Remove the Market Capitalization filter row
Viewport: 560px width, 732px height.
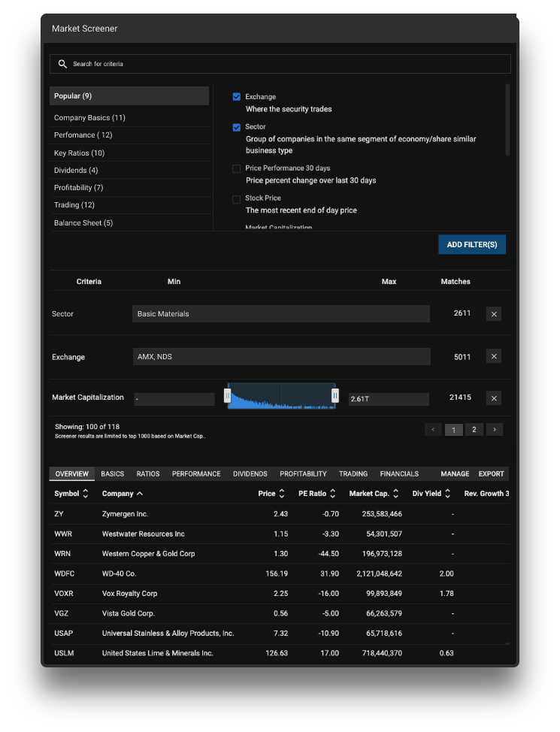click(x=494, y=398)
